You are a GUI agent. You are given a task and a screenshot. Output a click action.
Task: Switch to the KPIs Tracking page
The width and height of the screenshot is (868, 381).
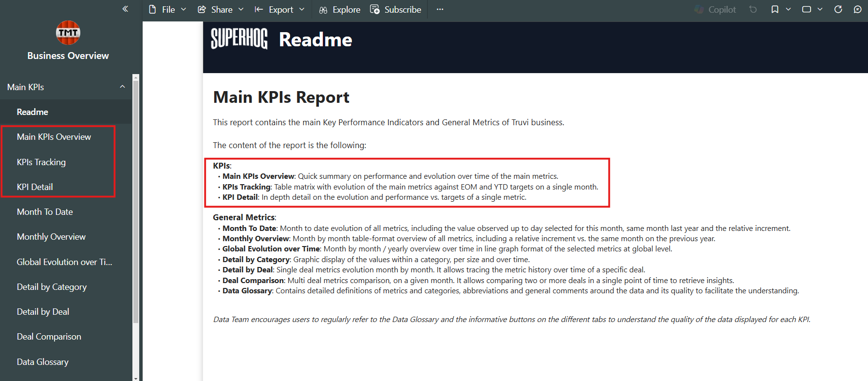(x=41, y=162)
